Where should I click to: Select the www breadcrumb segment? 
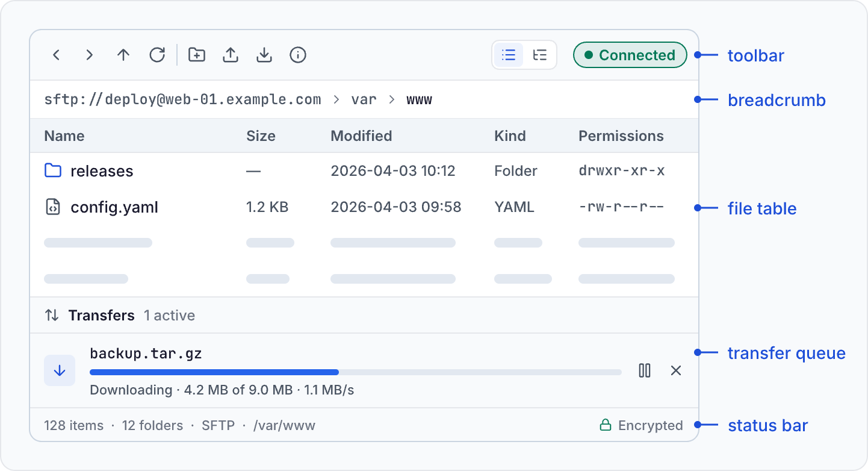[x=420, y=99]
